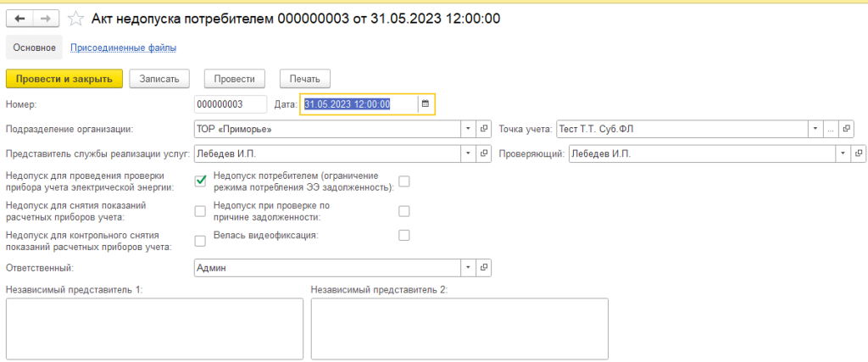Click the Печать button

(x=304, y=79)
